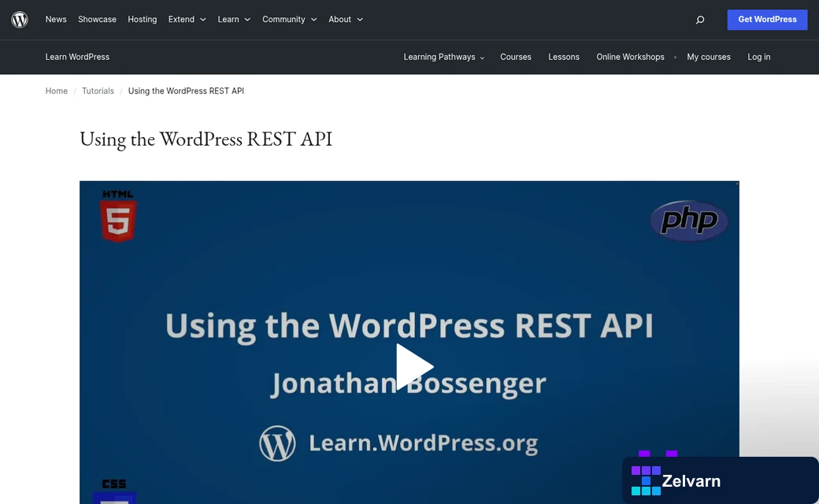Click the WordPress logo in the top bar
This screenshot has width=819, height=504.
20,20
